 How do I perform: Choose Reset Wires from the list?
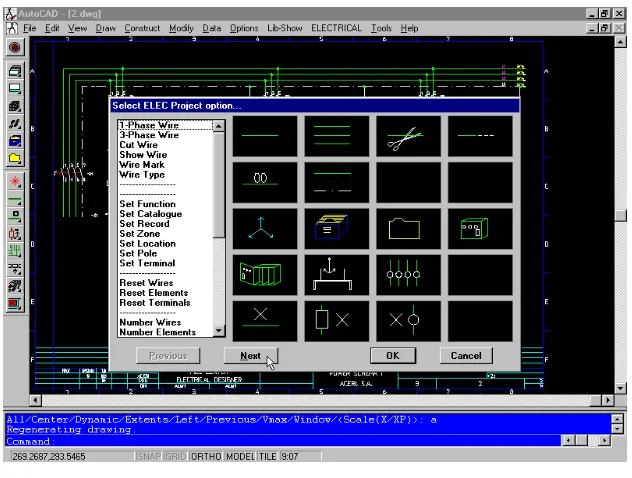pos(146,283)
